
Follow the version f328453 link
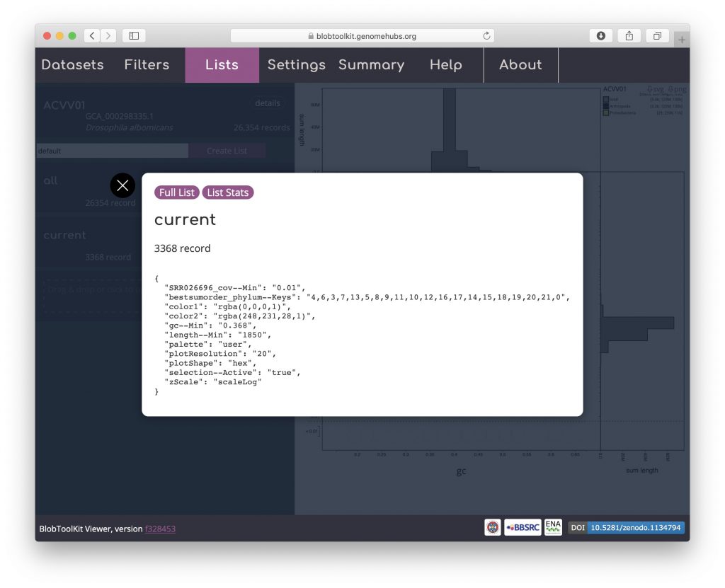pos(160,529)
